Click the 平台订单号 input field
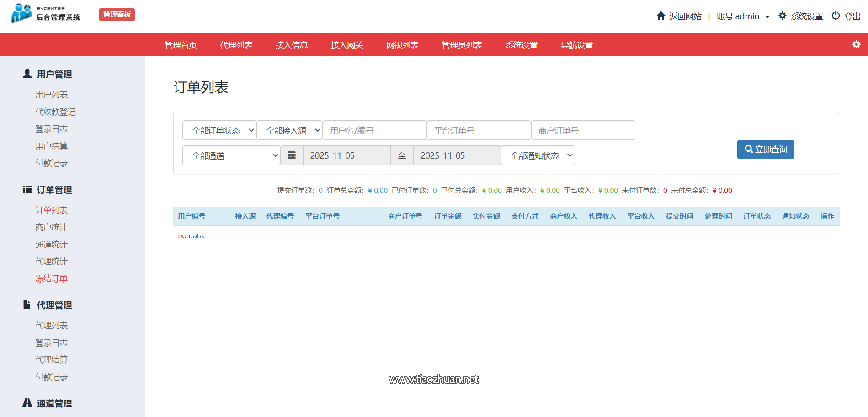Image resolution: width=868 pixels, height=417 pixels. pos(479,130)
